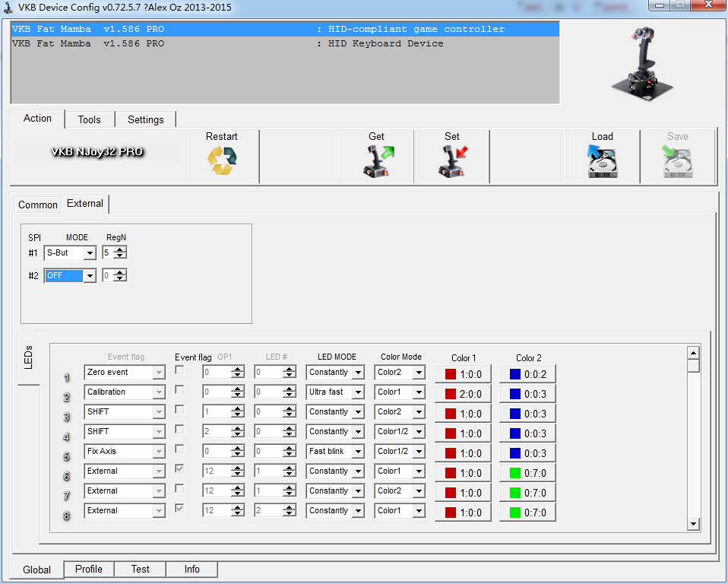Image resolution: width=728 pixels, height=584 pixels.
Task: Click LED list scrollbar down arrow
Action: point(693,524)
